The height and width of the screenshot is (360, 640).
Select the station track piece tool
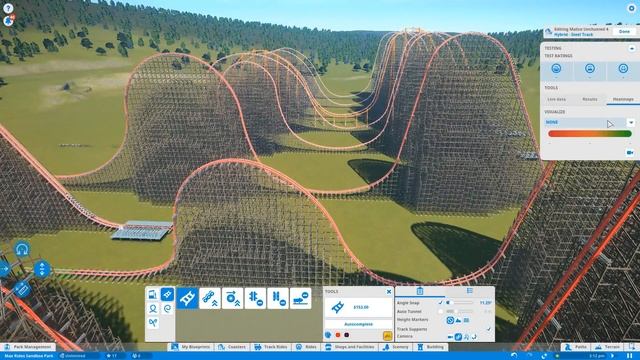click(x=300, y=298)
